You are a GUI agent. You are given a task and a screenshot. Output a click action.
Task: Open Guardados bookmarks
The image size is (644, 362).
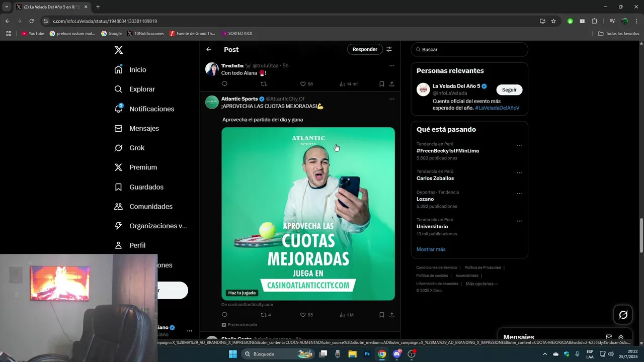coord(139,187)
